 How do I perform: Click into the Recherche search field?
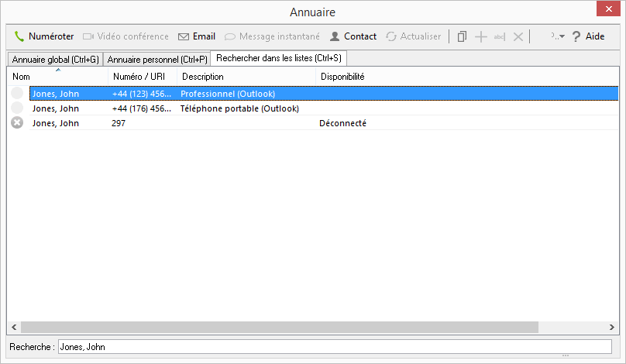[334, 347]
